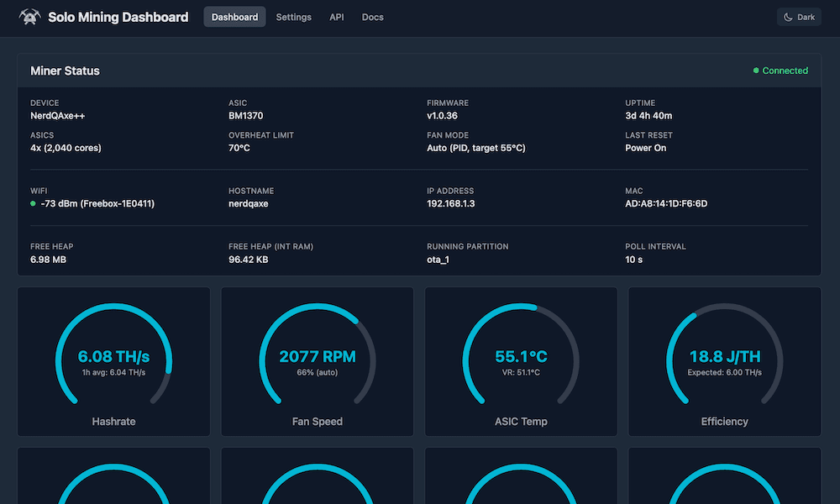View the Docs page

(x=372, y=16)
